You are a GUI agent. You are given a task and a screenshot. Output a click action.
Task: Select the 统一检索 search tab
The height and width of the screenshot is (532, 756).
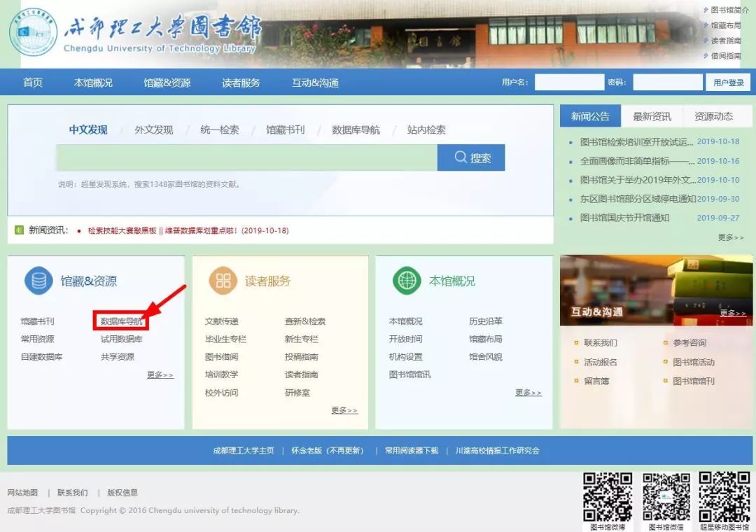[x=219, y=129]
